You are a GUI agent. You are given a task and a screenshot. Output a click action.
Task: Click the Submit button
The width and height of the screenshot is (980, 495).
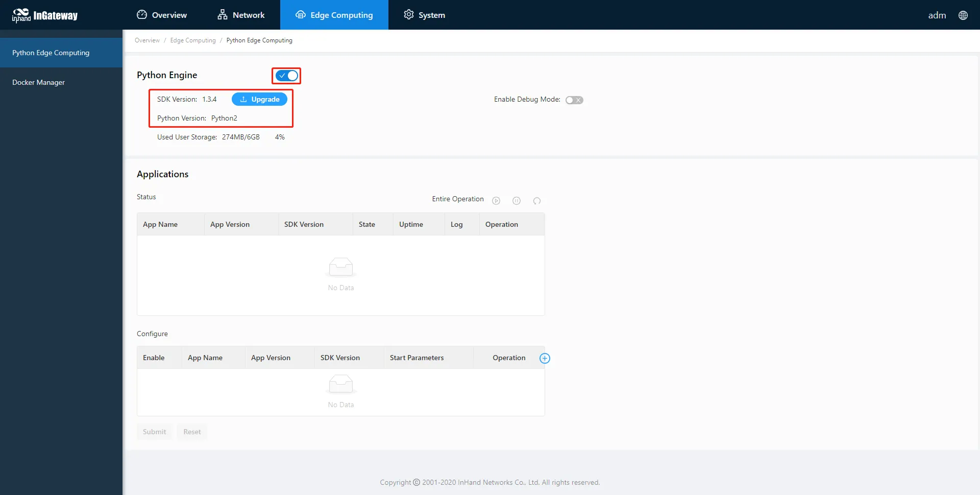154,432
